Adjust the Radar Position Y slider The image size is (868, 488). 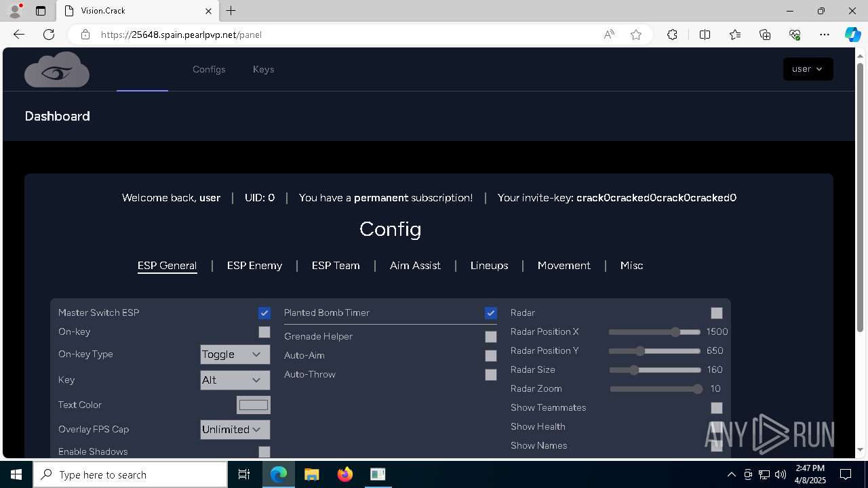(654, 351)
